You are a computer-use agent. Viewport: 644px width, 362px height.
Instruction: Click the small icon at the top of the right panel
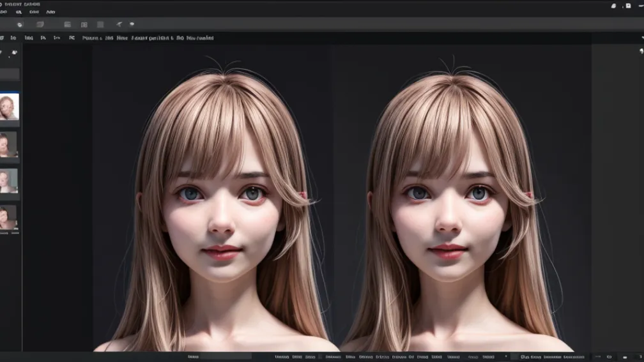click(x=641, y=51)
